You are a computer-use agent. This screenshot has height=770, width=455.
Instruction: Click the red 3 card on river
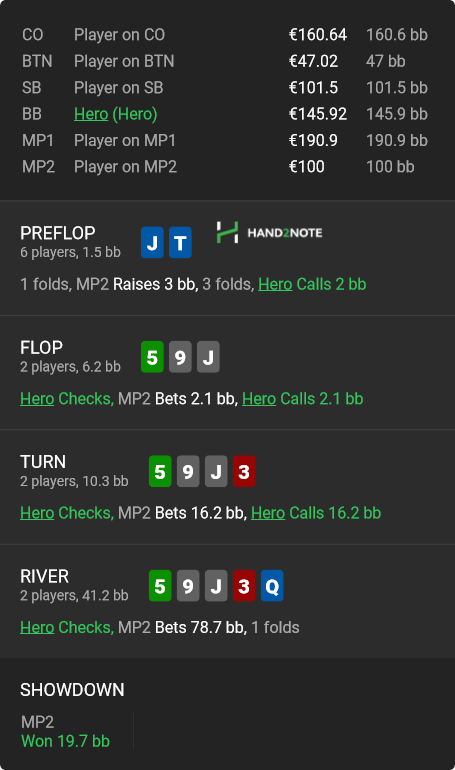(244, 586)
